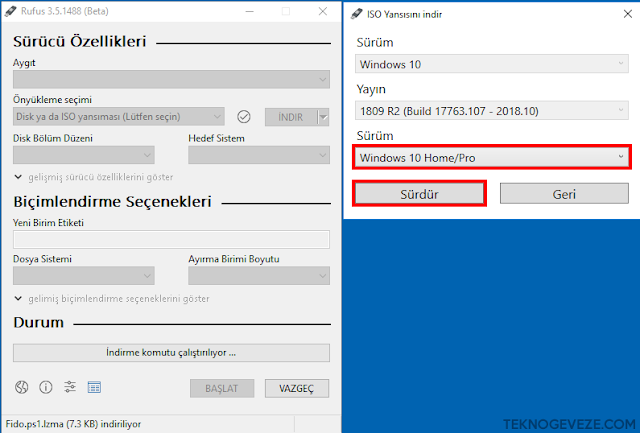
Task: Open the Yayın 1809 R2 release dropdown
Action: tap(492, 111)
